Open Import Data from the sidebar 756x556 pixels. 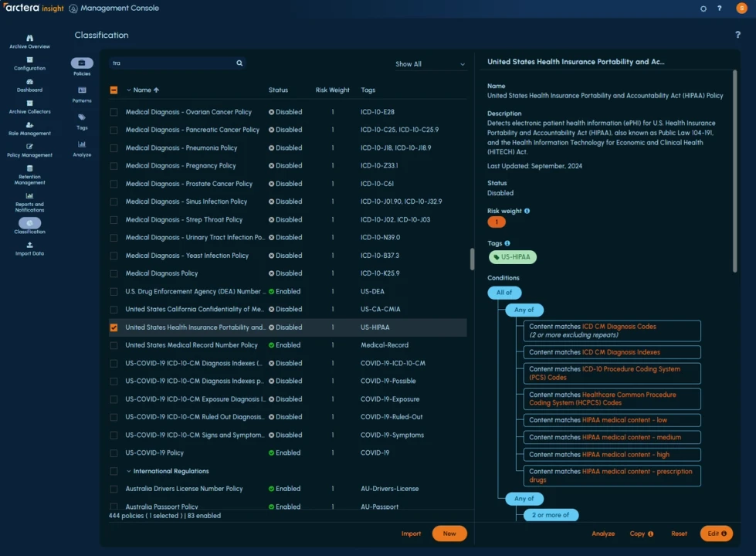29,248
